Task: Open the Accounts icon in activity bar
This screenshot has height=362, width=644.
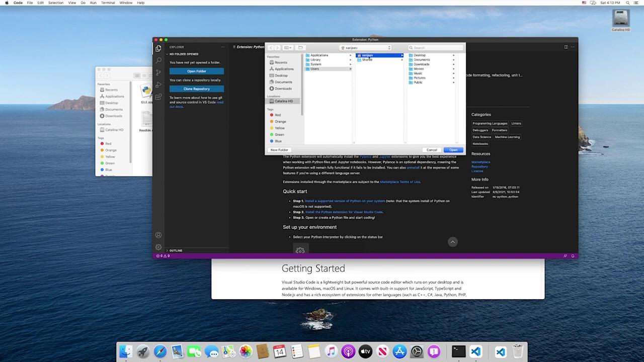Action: 158,235
